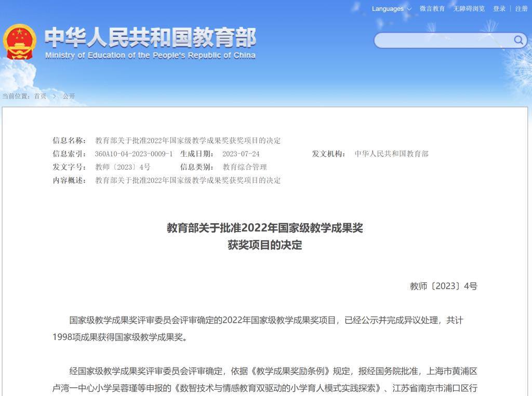532x396 pixels.
Task: Open the 微言教育 link
Action: 432,9
